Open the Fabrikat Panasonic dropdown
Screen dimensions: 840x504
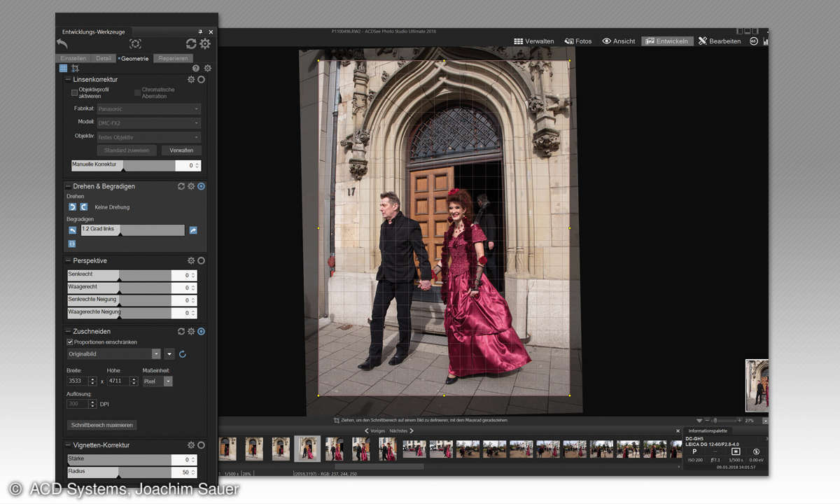click(148, 109)
